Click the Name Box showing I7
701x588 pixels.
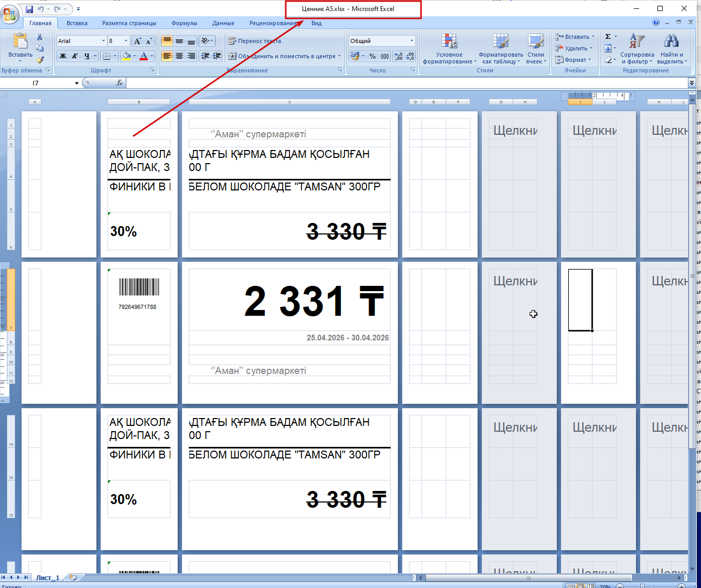[37, 83]
